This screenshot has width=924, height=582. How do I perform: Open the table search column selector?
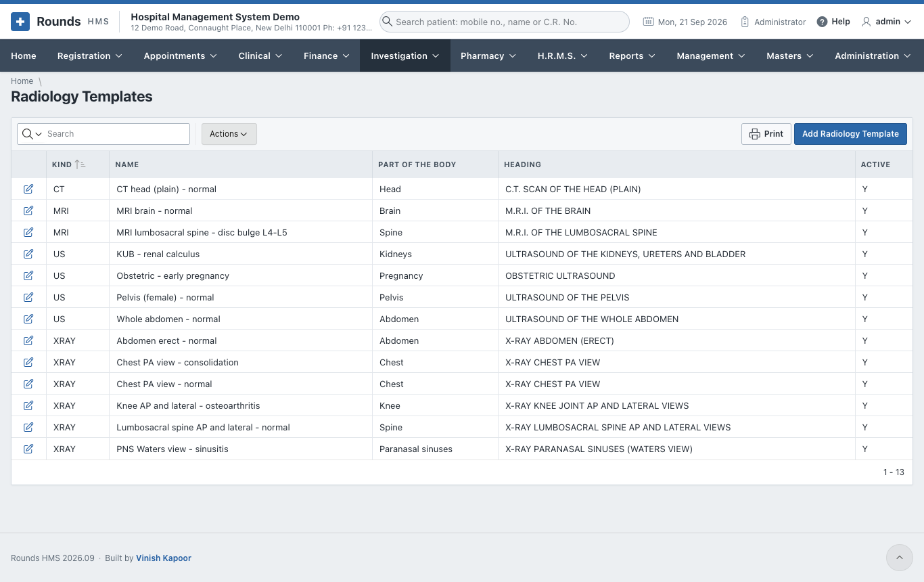click(x=32, y=134)
